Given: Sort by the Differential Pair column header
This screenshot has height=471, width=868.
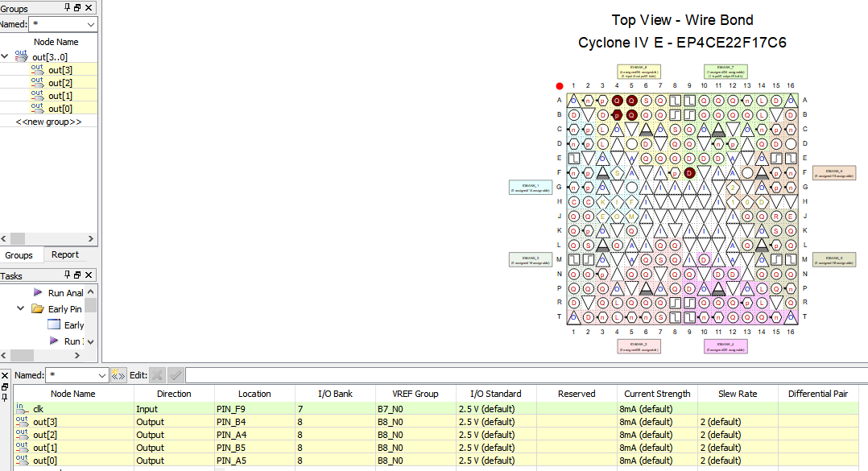Looking at the screenshot, I should pyautogui.click(x=818, y=394).
